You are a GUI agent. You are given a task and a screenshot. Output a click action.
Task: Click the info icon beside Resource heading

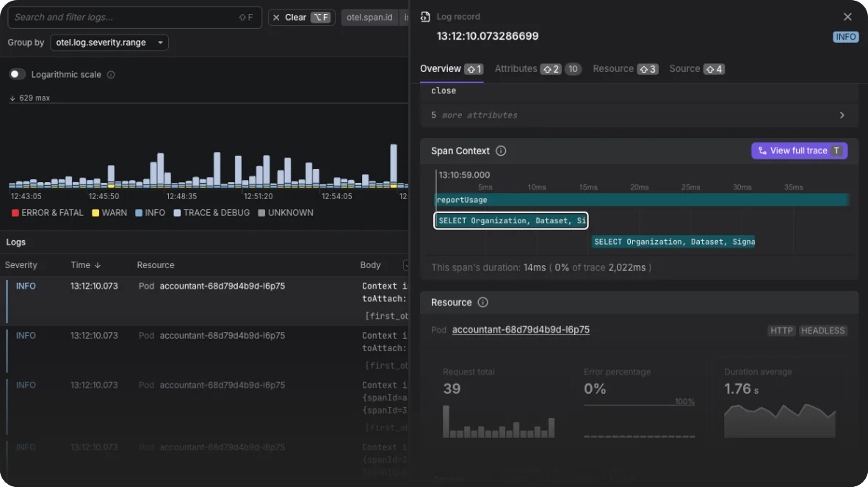click(x=482, y=303)
